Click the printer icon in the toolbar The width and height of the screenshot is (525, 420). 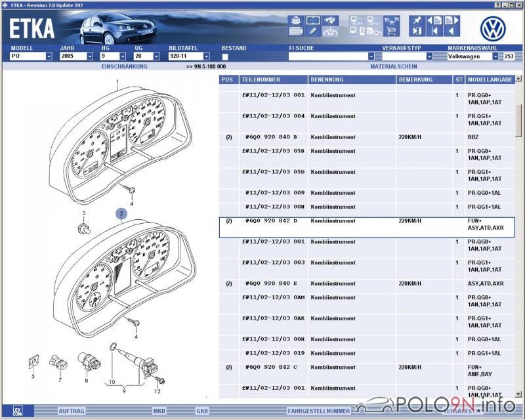[x=296, y=21]
